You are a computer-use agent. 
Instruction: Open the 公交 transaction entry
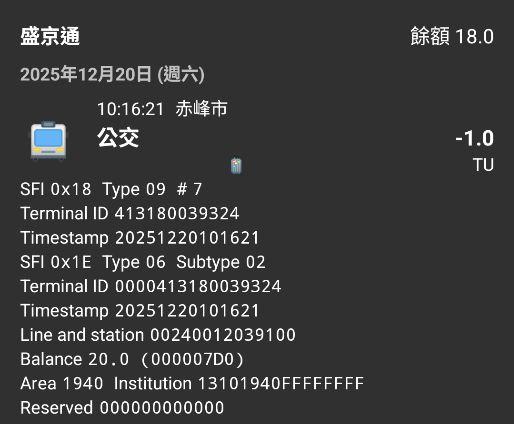[118, 138]
